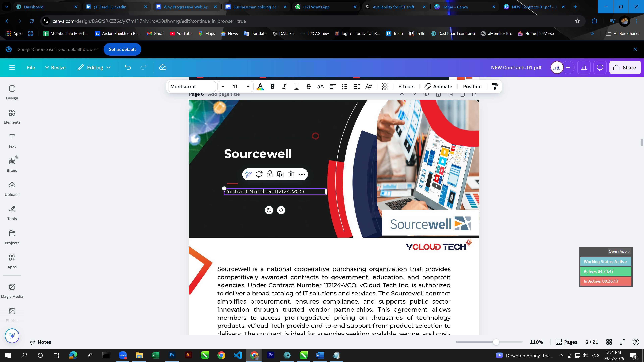Open more options on floating toolbar
The image size is (644, 362).
[302, 174]
